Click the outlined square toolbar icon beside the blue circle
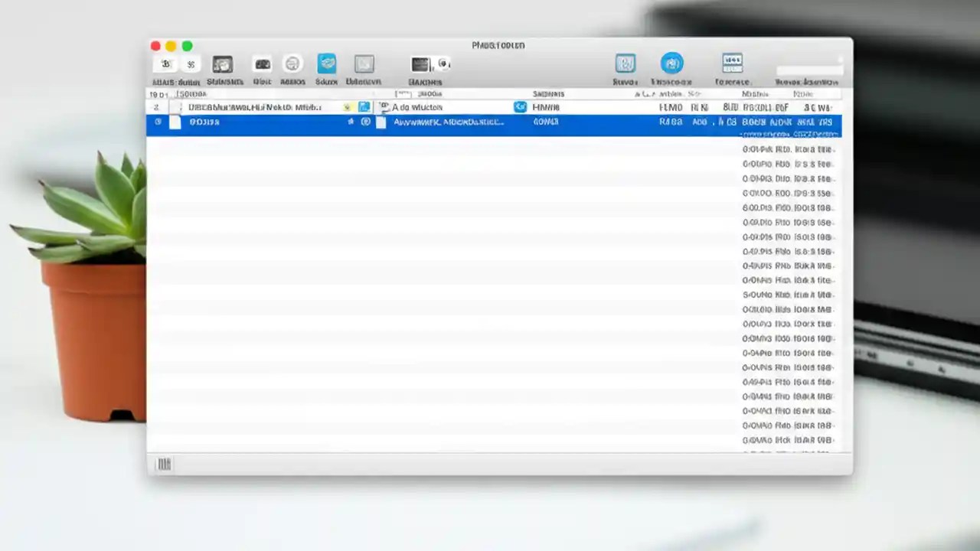 626,64
